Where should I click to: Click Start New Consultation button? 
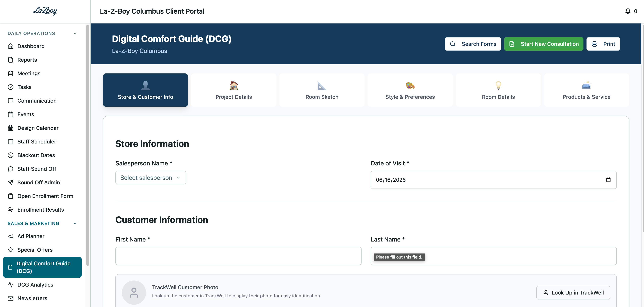pyautogui.click(x=544, y=44)
